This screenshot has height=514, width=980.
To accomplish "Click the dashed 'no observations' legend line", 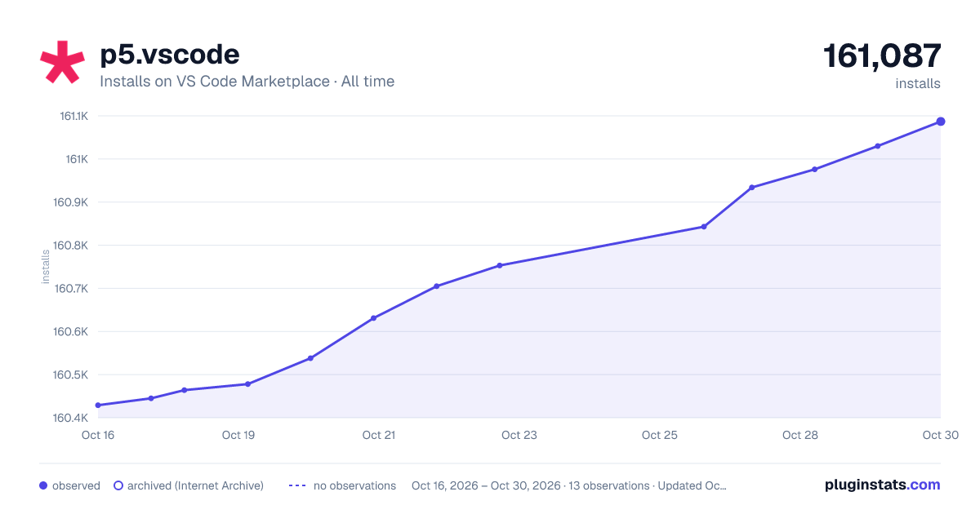I will (297, 485).
